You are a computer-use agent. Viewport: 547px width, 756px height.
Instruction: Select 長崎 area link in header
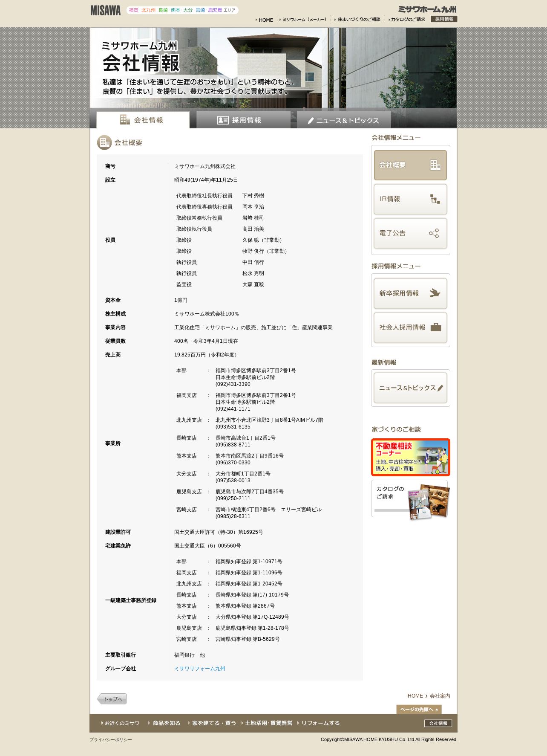point(163,10)
